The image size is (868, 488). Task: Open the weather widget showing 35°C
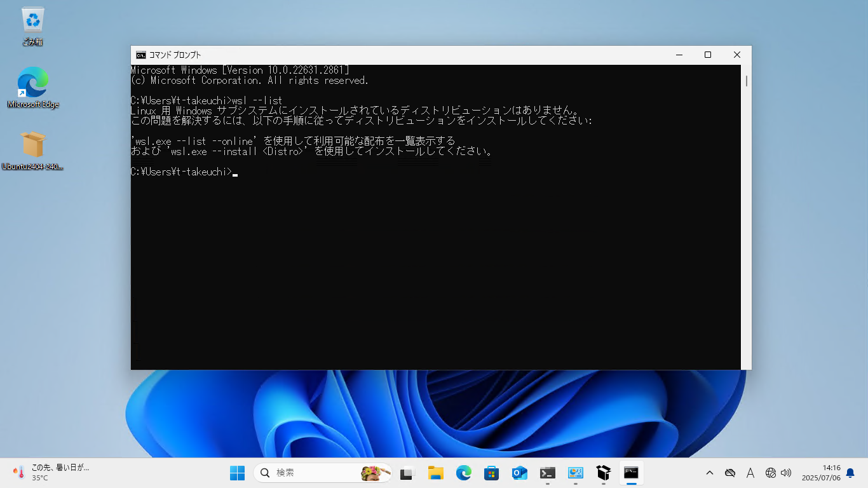coord(51,473)
